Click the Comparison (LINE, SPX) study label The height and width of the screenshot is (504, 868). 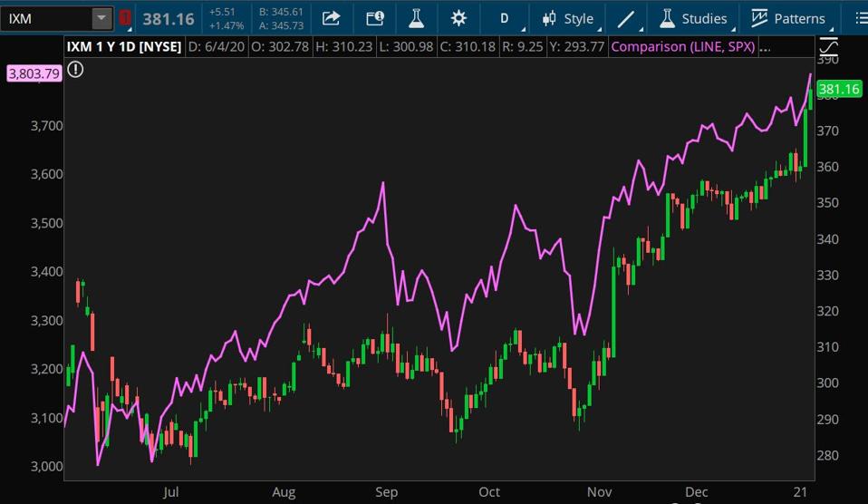pos(683,46)
